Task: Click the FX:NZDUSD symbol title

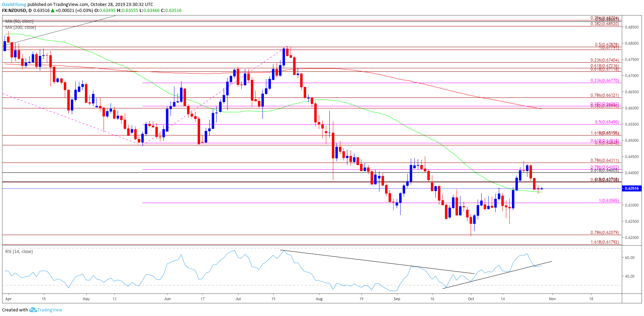Action: [15, 11]
